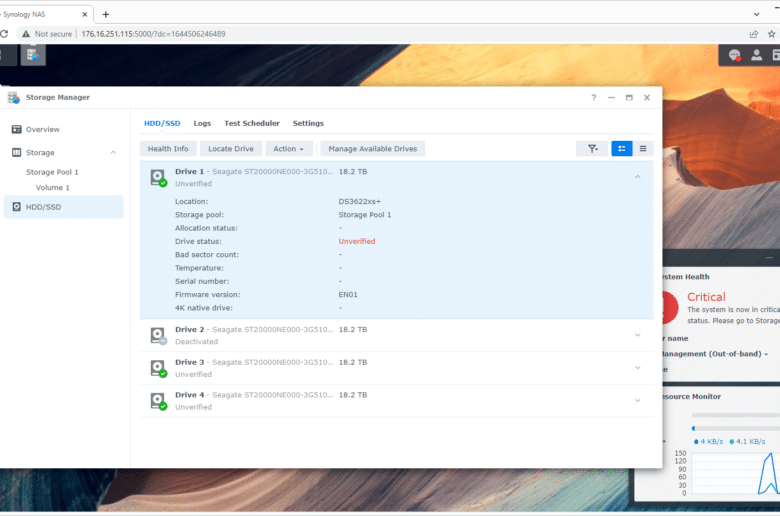The image size is (780, 516).
Task: Click the Drive 1 disk icon
Action: point(159,178)
